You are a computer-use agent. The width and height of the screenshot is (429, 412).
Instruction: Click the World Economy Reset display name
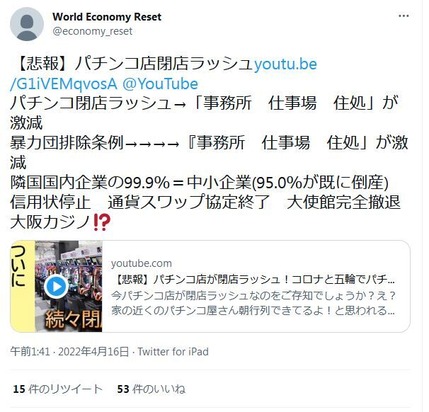[107, 17]
